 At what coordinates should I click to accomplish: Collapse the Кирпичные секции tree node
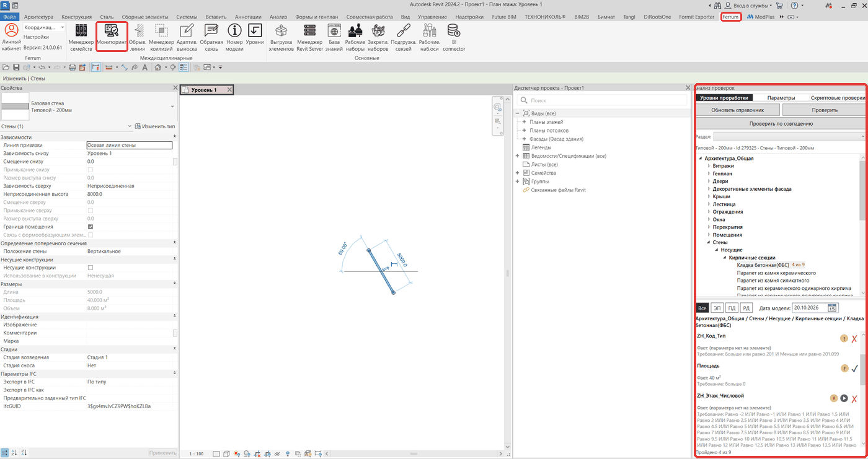click(725, 257)
